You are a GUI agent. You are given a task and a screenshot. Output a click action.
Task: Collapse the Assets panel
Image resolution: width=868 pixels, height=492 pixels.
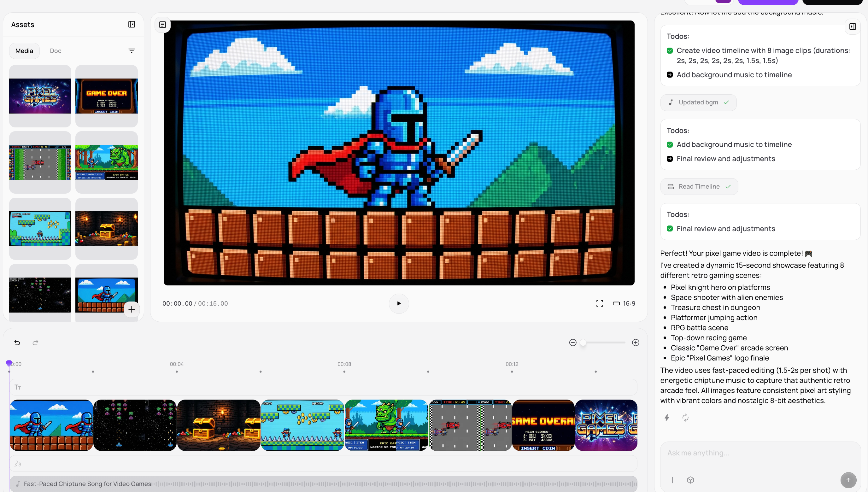click(x=132, y=24)
